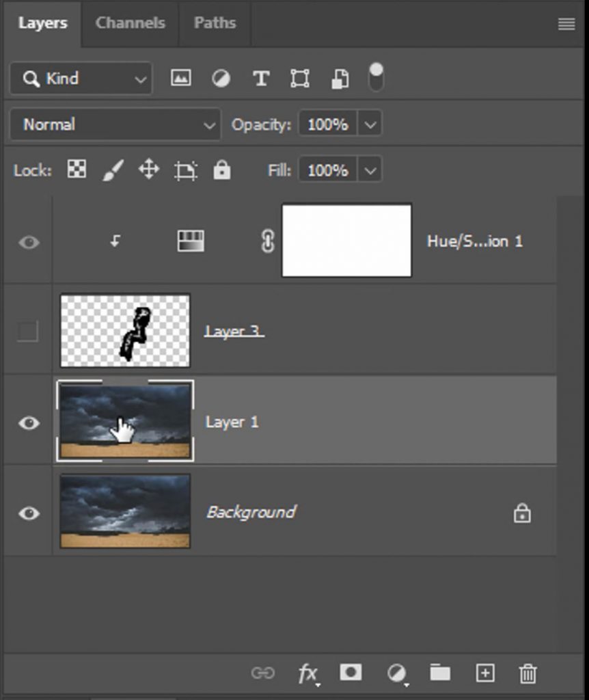Toggle the layer filtering switch
The image size is (589, 700).
tap(376, 78)
